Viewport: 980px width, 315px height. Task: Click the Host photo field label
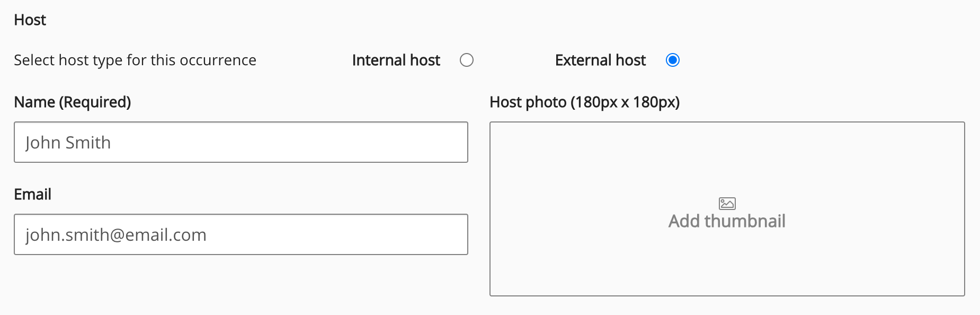point(584,102)
